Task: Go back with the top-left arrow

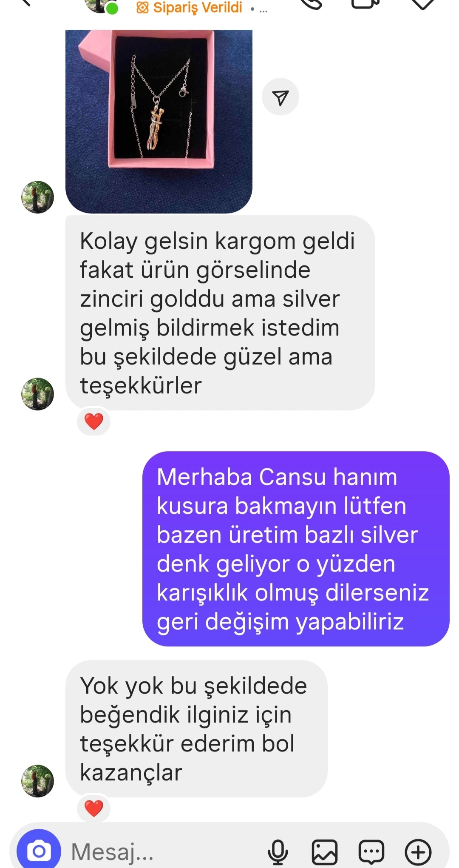Action: coord(25,3)
